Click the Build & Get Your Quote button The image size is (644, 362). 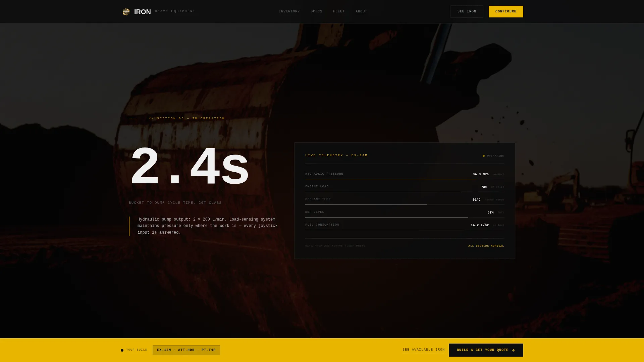[x=486, y=350]
